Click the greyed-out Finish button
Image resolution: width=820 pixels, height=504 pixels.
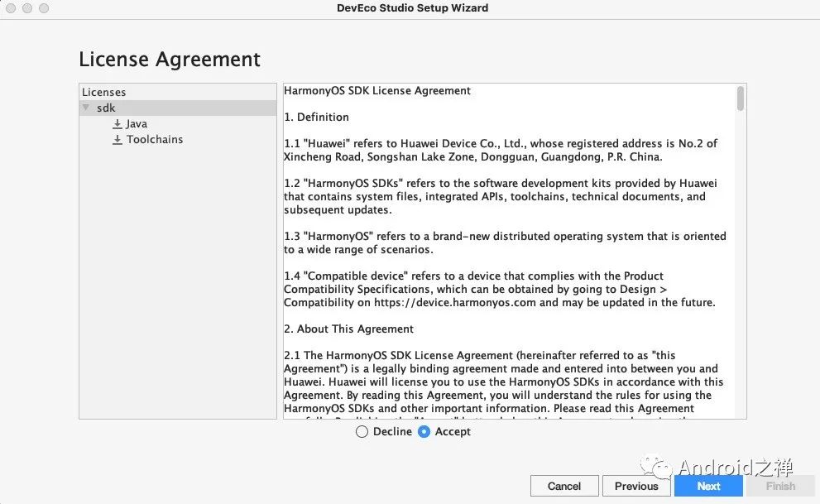pos(781,486)
